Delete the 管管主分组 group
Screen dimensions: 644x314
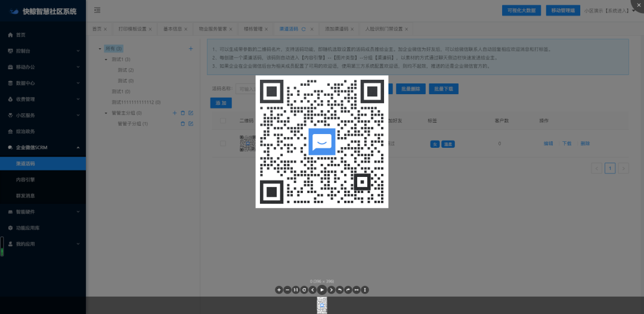tap(183, 113)
